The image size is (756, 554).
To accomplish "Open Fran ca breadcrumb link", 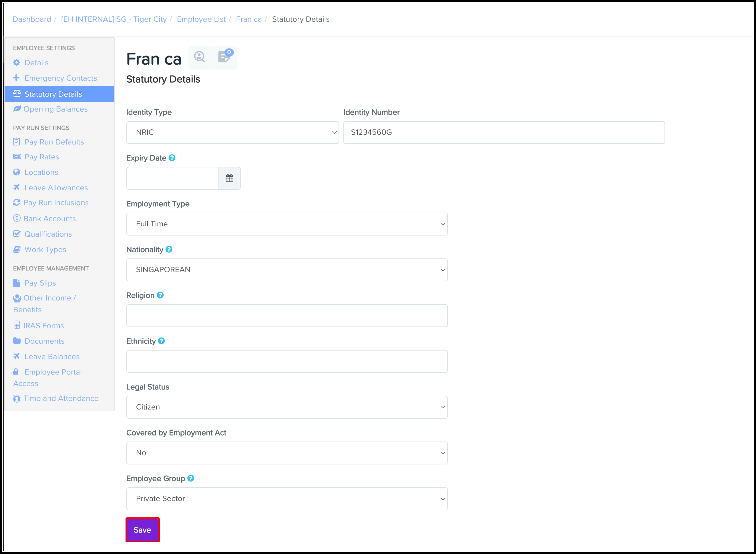I will pyautogui.click(x=249, y=19).
